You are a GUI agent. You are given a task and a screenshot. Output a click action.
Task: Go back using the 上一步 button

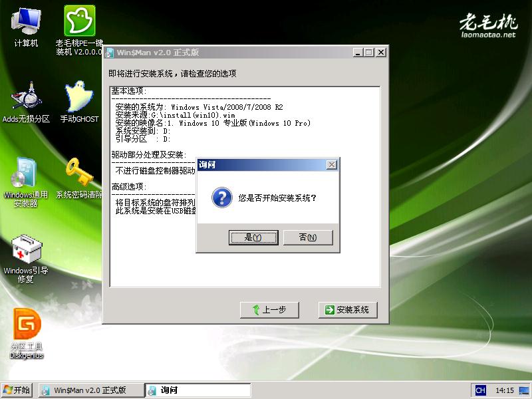[x=269, y=310]
